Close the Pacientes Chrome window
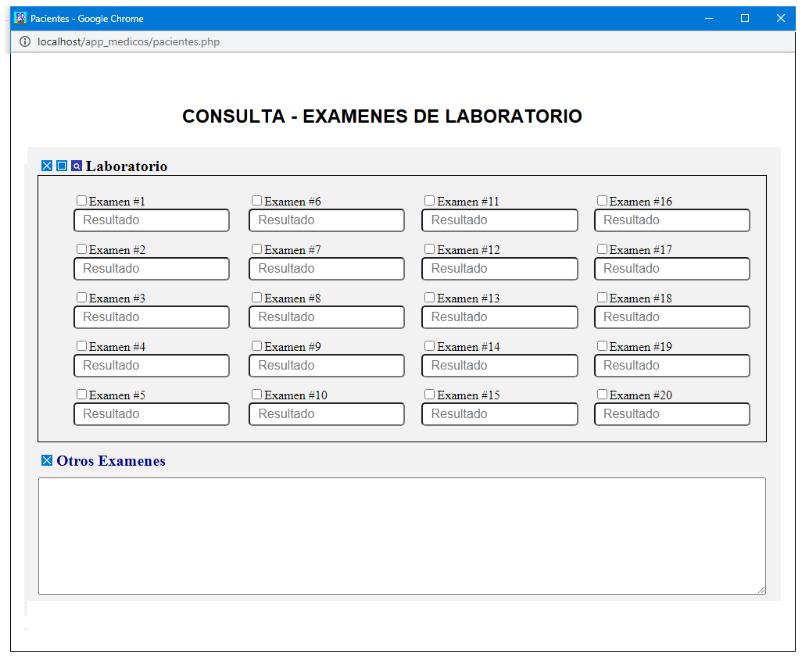Viewport: 802px width, 672px height. [x=781, y=19]
